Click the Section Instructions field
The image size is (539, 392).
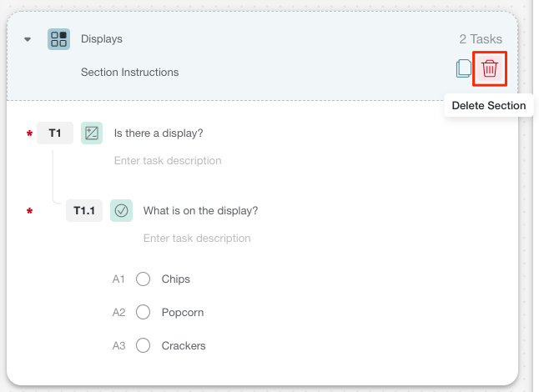pos(130,73)
